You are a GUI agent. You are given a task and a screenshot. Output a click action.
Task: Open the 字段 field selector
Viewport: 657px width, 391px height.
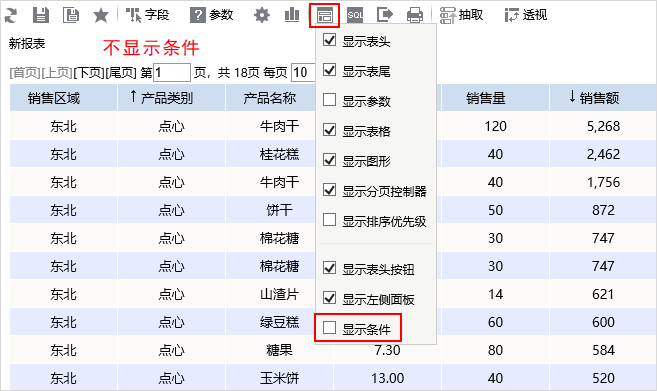(147, 15)
